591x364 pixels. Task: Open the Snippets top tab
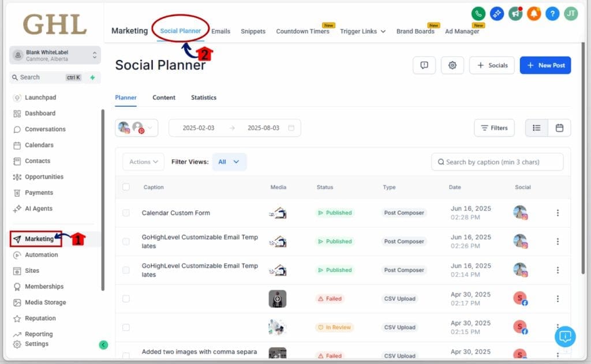click(253, 31)
